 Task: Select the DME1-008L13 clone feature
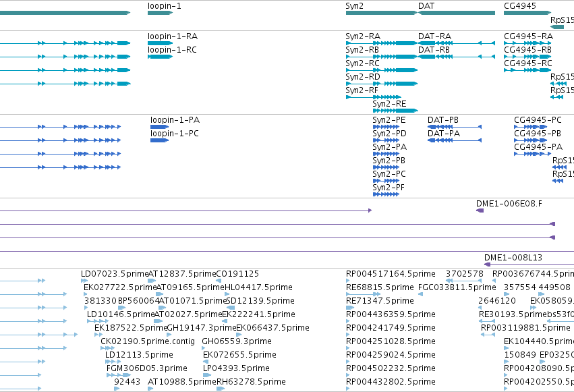(x=529, y=264)
